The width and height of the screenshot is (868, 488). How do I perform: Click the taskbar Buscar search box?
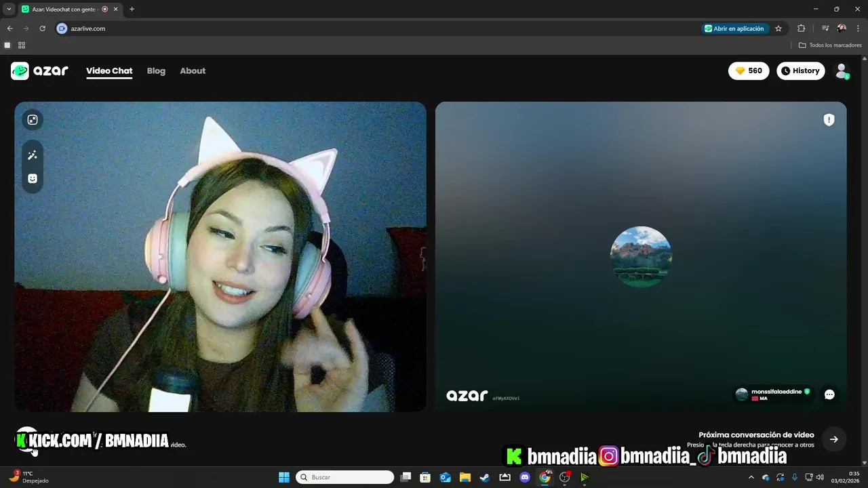(x=345, y=477)
